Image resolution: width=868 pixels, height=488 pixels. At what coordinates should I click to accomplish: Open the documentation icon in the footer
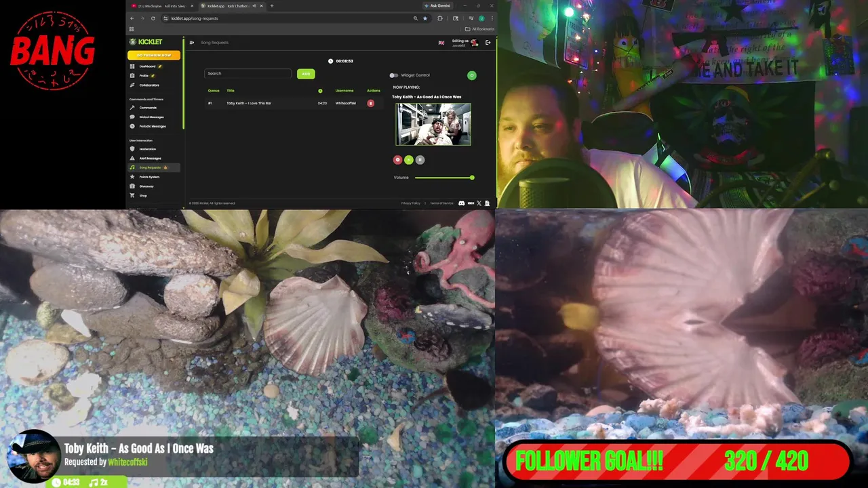(x=487, y=203)
